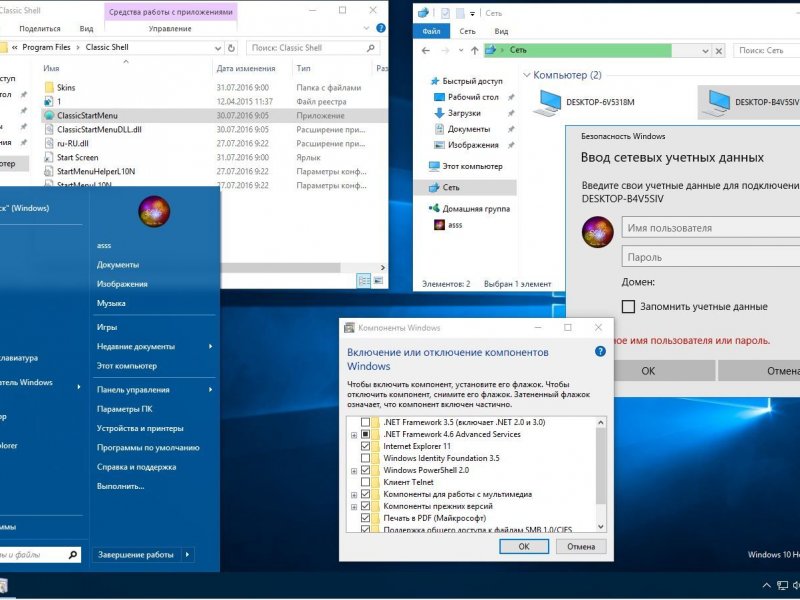
Task: Select the ClassicStartMenu application icon
Action: tap(49, 115)
